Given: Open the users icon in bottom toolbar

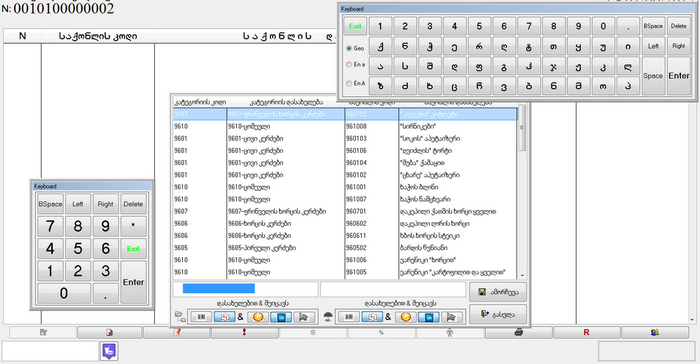Looking at the screenshot, I should pos(655,332).
